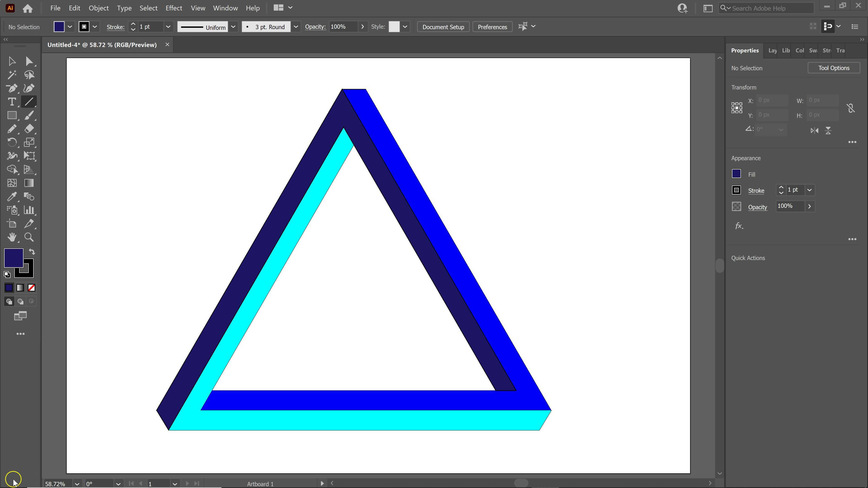Open the stroke weight dropdown
This screenshot has width=868, height=488.
click(168, 27)
